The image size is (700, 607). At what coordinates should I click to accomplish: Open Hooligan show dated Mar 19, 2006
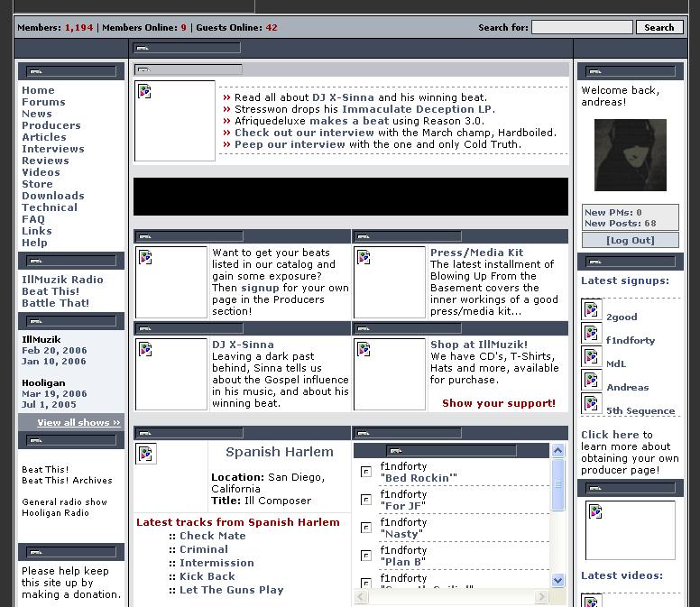coord(54,393)
